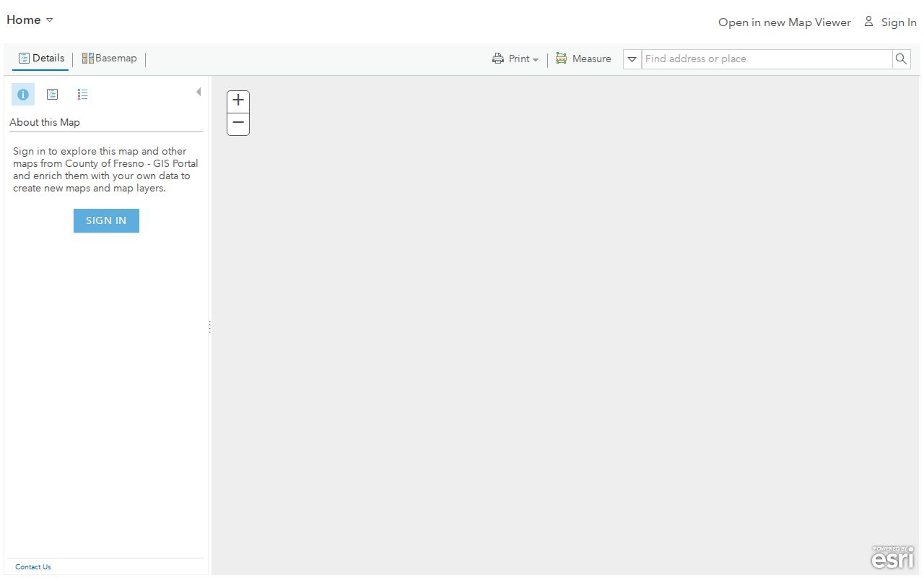924x578 pixels.
Task: Zoom out on the map
Action: point(238,124)
